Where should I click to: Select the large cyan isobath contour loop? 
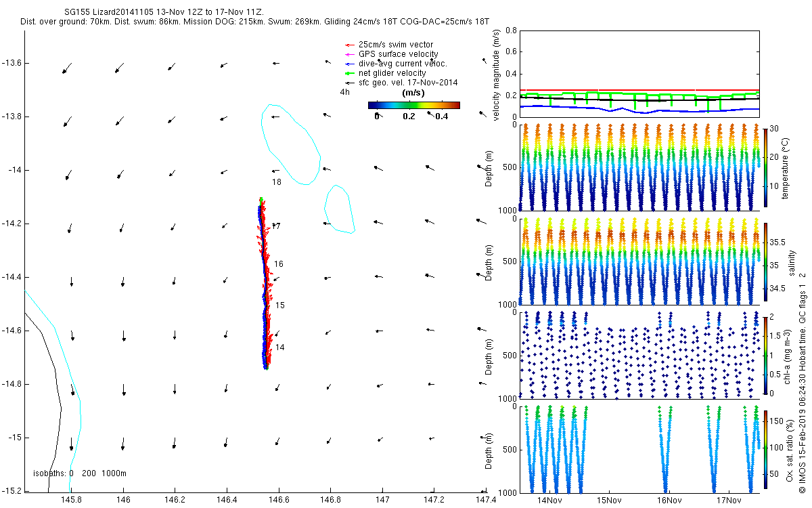(x=290, y=144)
